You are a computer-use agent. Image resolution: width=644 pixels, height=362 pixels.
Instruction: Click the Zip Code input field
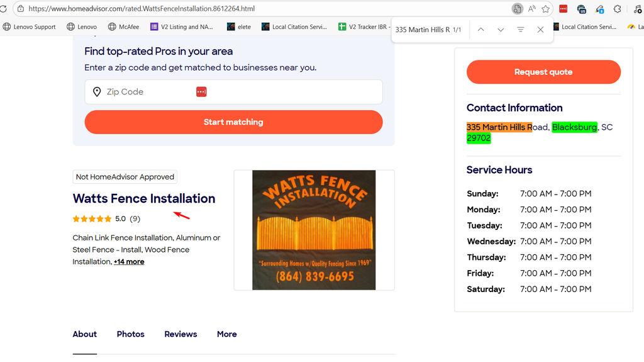point(233,92)
